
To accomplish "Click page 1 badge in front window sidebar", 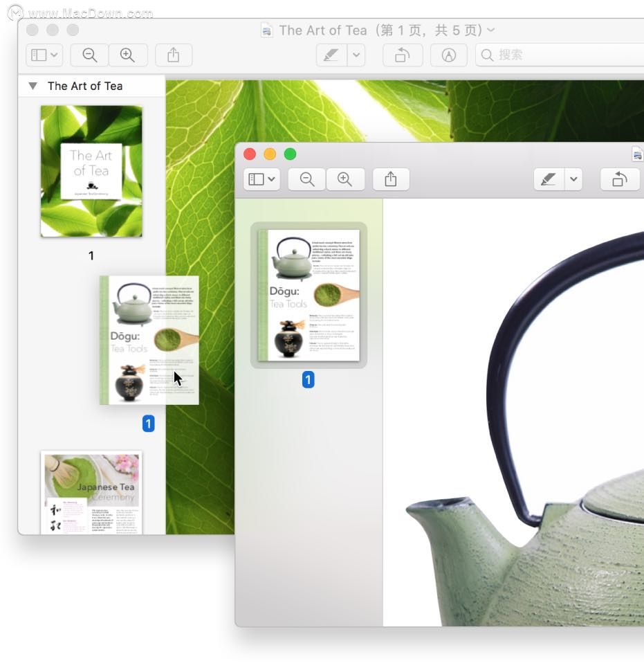I will tap(309, 379).
